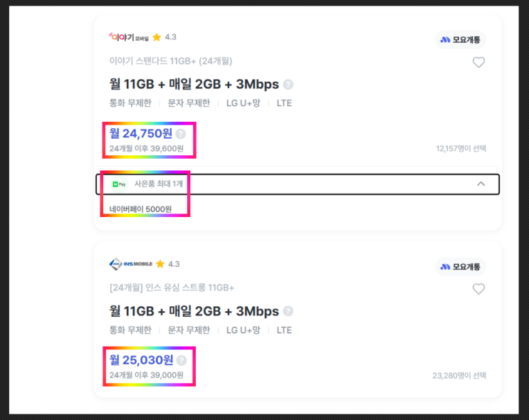Click the Naver Pay icon in gift row
Image resolution: width=529 pixels, height=420 pixels.
(x=119, y=184)
